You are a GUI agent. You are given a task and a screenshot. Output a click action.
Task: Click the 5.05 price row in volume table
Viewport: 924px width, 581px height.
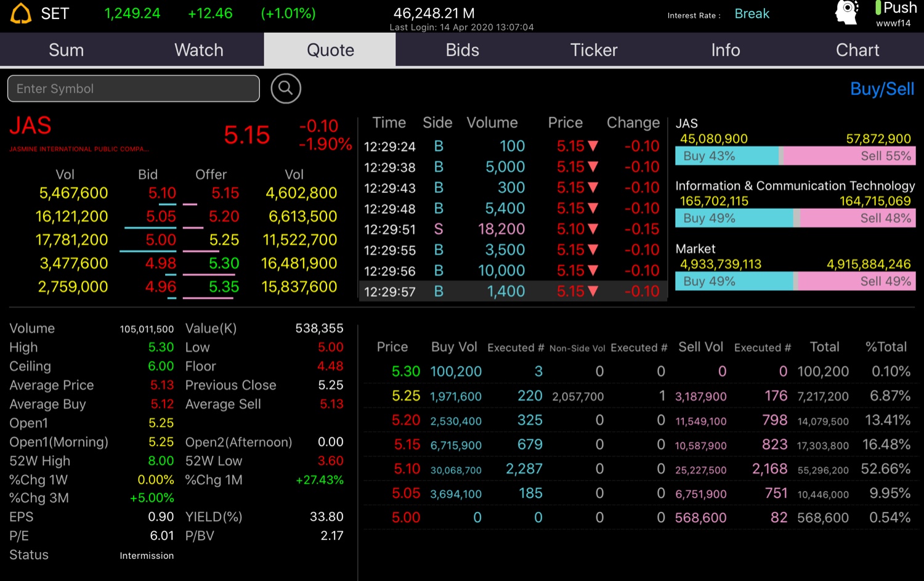click(x=641, y=494)
